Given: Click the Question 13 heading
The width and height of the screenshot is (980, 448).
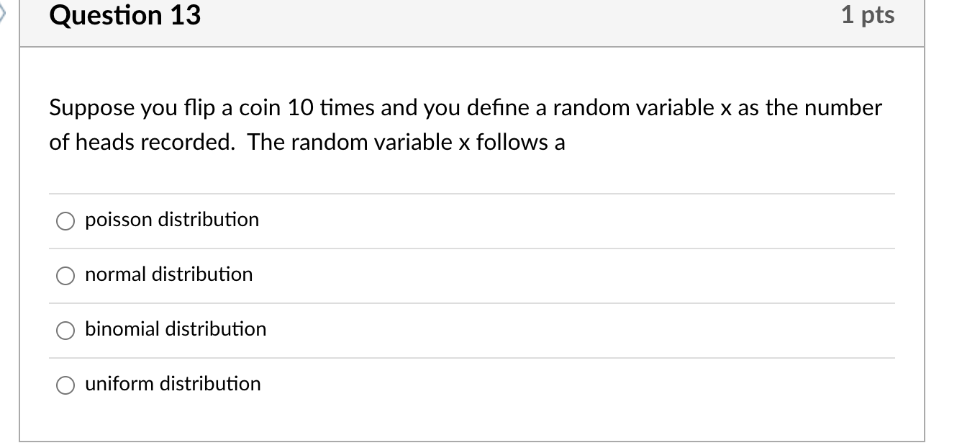Looking at the screenshot, I should (x=124, y=16).
